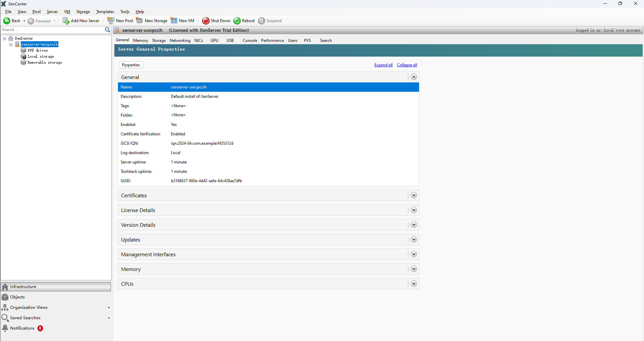Collapse the General section chevron

[x=413, y=77]
